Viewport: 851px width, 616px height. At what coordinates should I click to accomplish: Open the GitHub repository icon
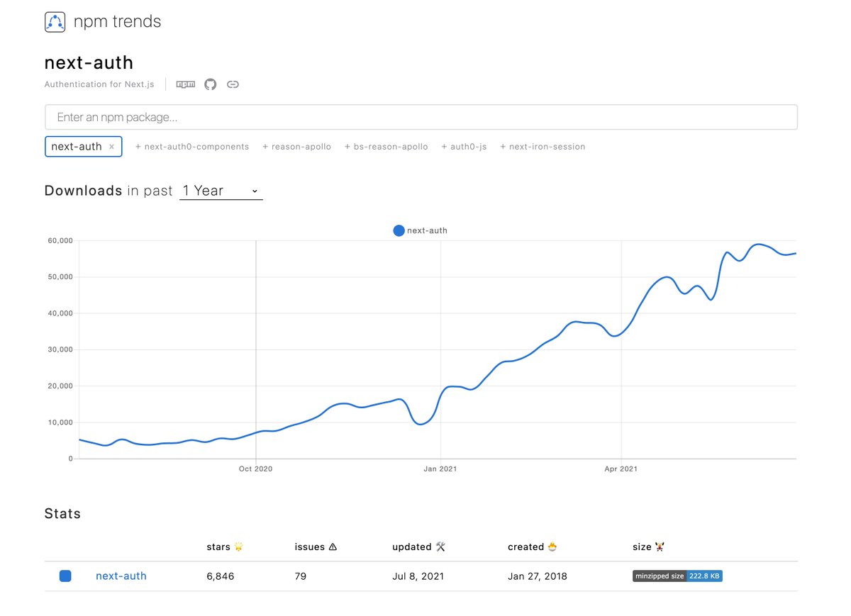pyautogui.click(x=210, y=84)
